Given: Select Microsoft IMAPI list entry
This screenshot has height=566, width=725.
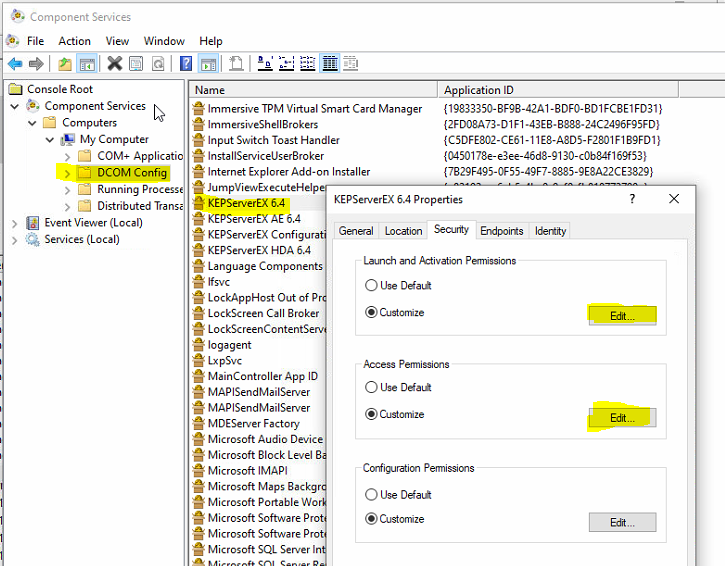Looking at the screenshot, I should coord(247,470).
